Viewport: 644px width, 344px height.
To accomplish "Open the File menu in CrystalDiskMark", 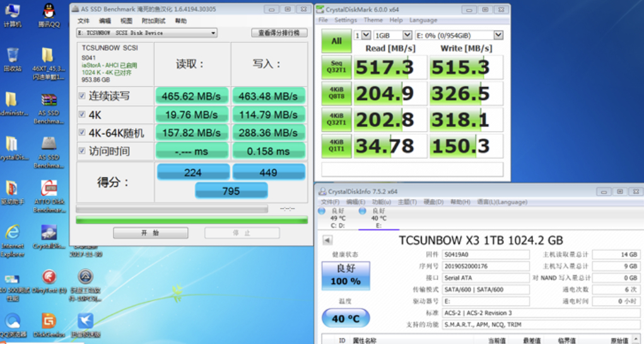I will (323, 20).
